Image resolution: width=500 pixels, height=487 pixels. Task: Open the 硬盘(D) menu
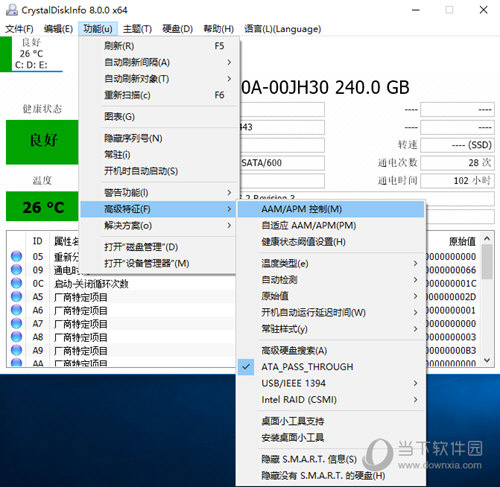tap(177, 29)
